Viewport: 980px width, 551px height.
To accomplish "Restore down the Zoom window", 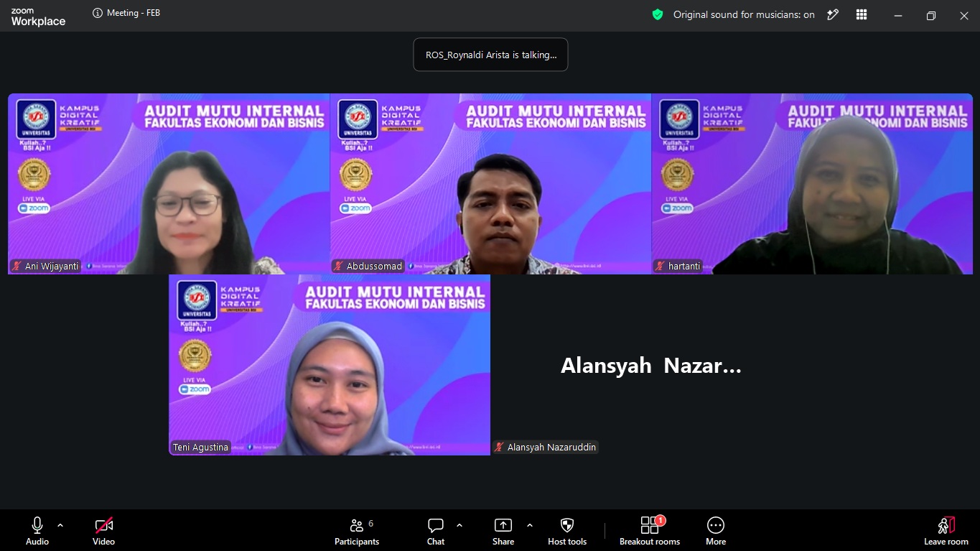I will pyautogui.click(x=930, y=16).
